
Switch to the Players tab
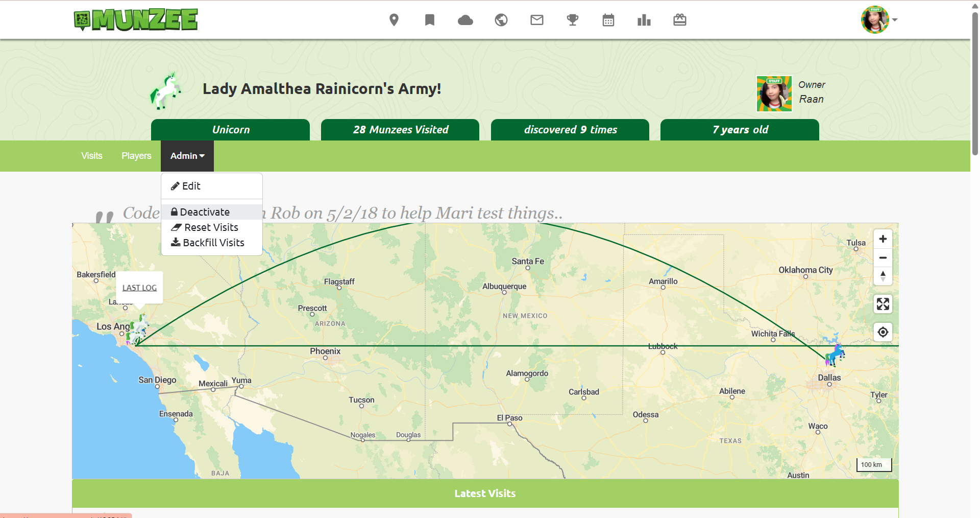coord(136,156)
